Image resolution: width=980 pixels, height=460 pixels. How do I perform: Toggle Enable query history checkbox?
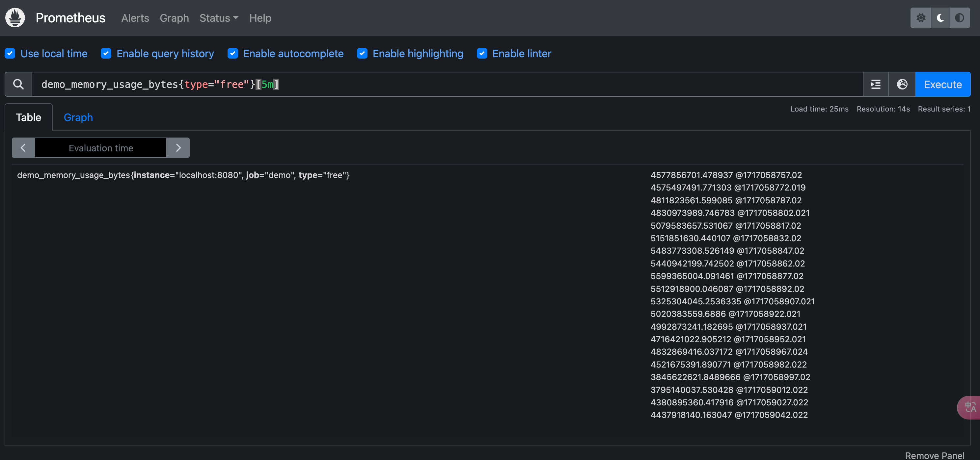click(106, 54)
